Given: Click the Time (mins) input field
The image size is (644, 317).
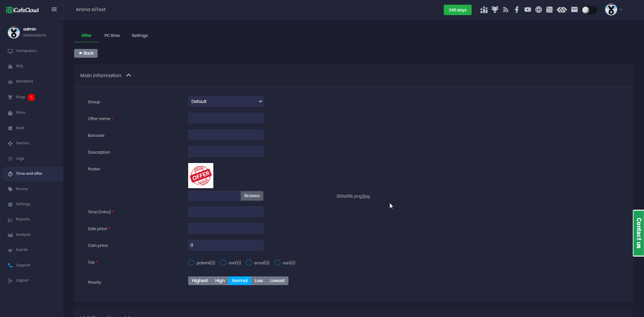Looking at the screenshot, I should click(x=226, y=212).
